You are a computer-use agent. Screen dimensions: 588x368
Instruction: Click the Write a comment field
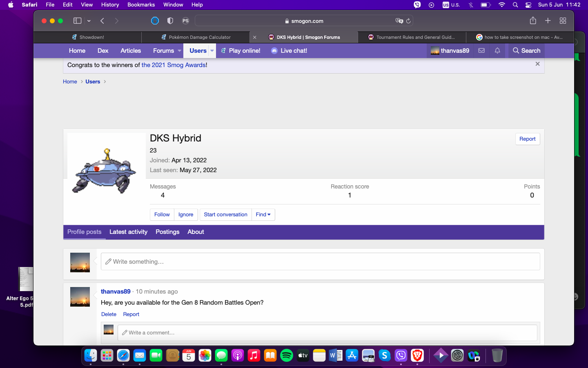[327, 333]
